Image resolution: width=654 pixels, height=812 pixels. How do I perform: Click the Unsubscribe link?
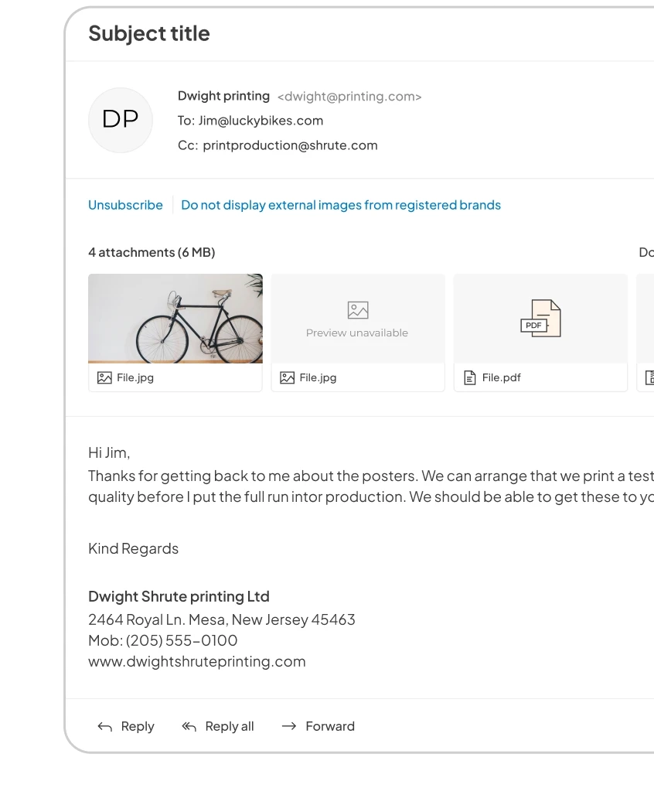(125, 205)
